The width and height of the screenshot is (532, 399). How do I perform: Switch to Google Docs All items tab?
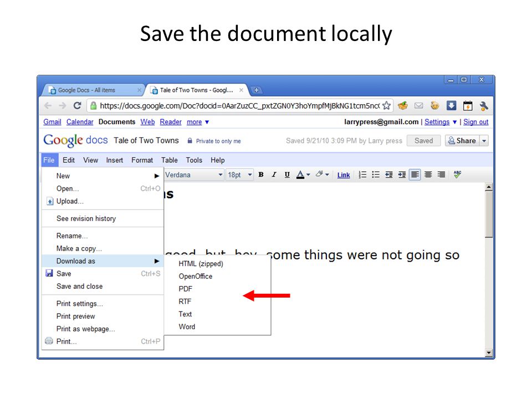[x=93, y=90]
